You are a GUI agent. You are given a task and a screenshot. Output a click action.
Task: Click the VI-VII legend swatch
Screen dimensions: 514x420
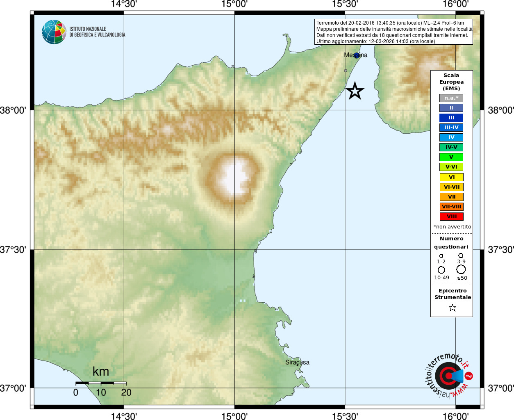(x=451, y=187)
